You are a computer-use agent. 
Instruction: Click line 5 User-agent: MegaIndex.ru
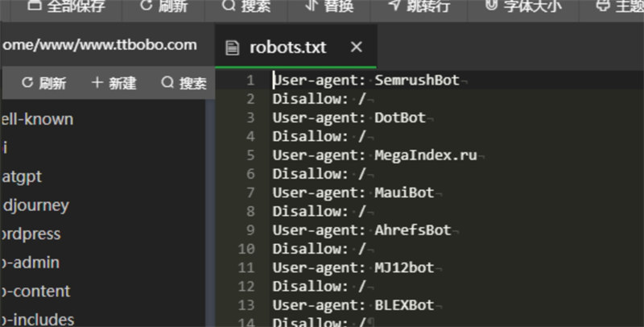(375, 155)
